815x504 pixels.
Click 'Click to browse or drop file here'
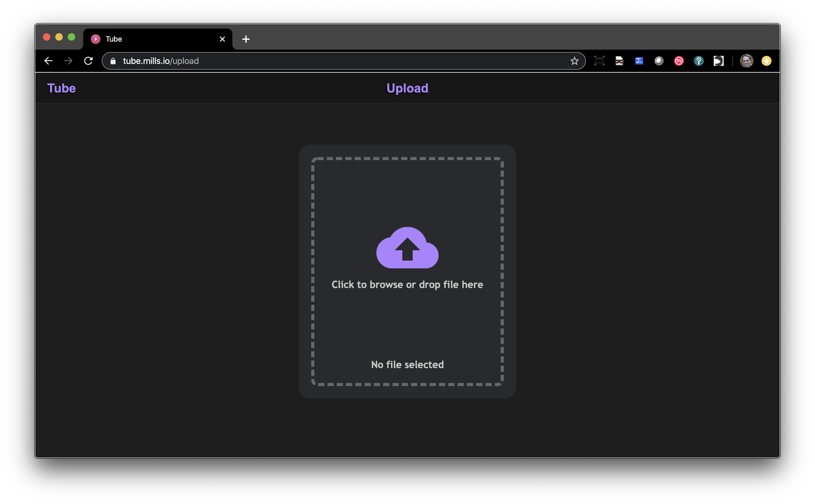point(407,285)
